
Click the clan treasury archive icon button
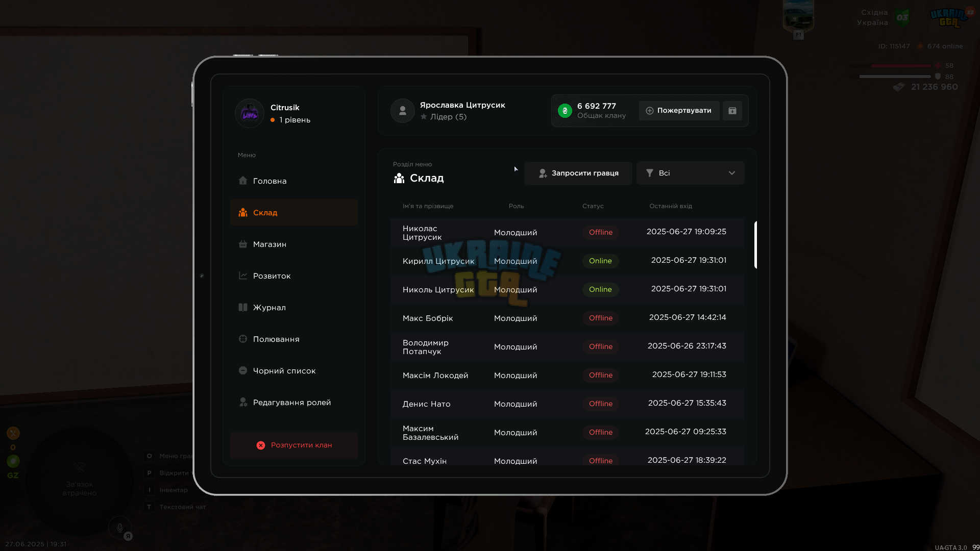[732, 111]
